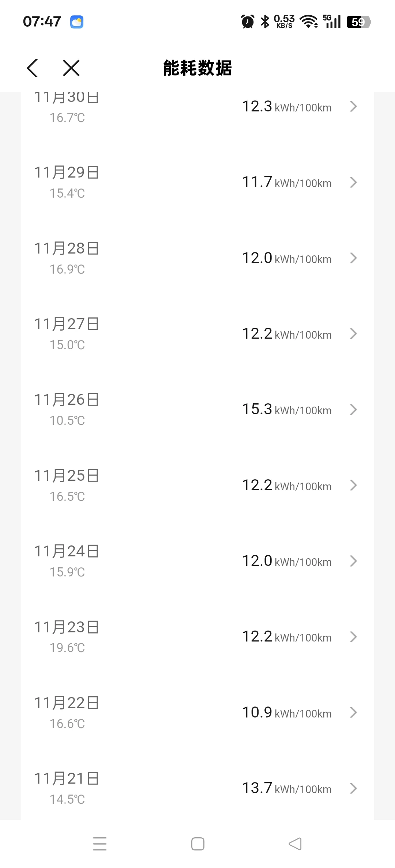This screenshot has height=868, width=395.
Task: Tap the 能耗数据 page title
Action: pyautogui.click(x=197, y=68)
